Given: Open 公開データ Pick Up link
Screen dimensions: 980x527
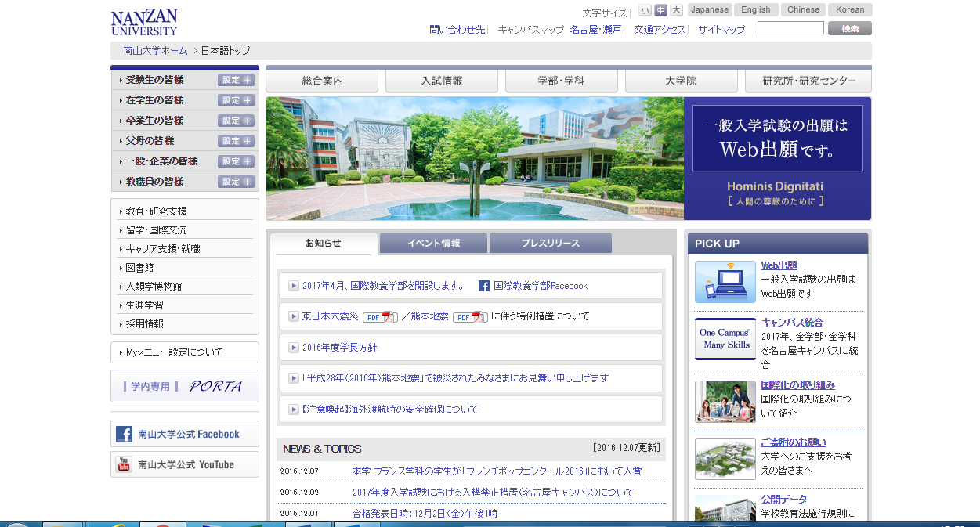Looking at the screenshot, I should coord(784,500).
